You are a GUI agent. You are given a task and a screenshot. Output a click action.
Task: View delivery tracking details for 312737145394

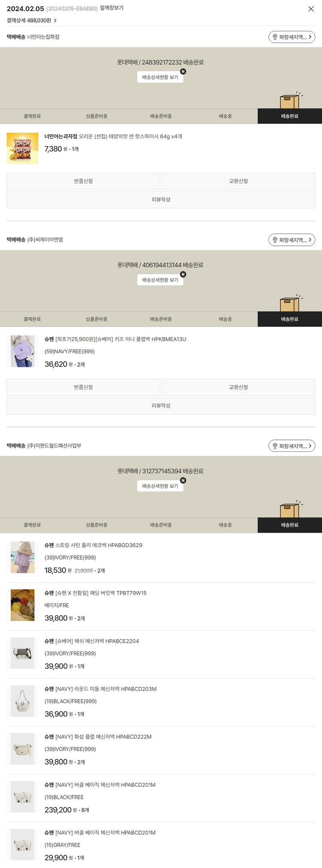[x=160, y=486]
